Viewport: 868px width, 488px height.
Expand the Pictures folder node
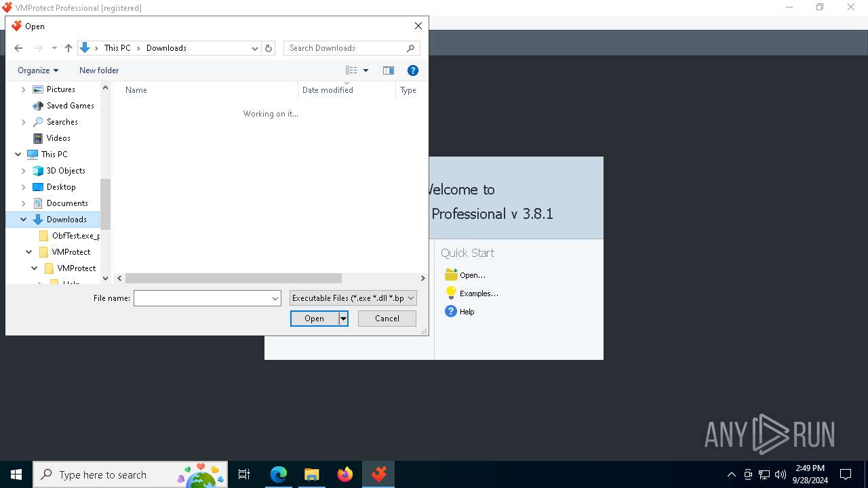(x=24, y=89)
